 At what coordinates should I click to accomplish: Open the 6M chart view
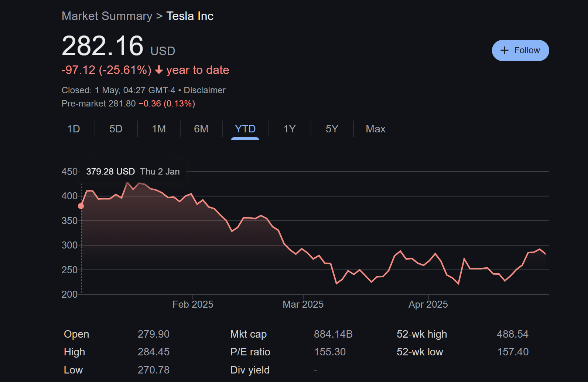[201, 129]
